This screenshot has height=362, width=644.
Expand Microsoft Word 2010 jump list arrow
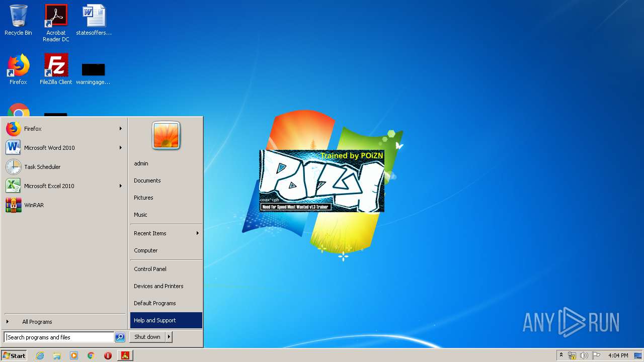pyautogui.click(x=121, y=148)
